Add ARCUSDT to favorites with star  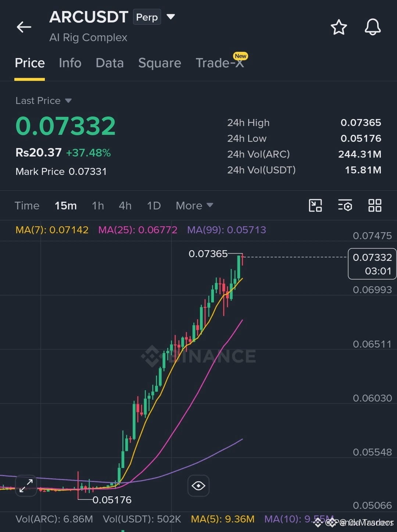pyautogui.click(x=339, y=27)
